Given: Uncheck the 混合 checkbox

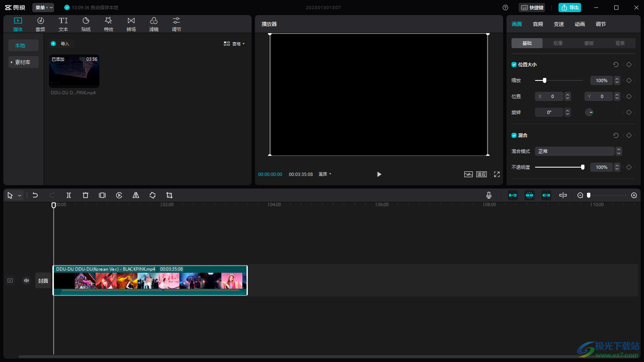Looking at the screenshot, I should (x=514, y=135).
